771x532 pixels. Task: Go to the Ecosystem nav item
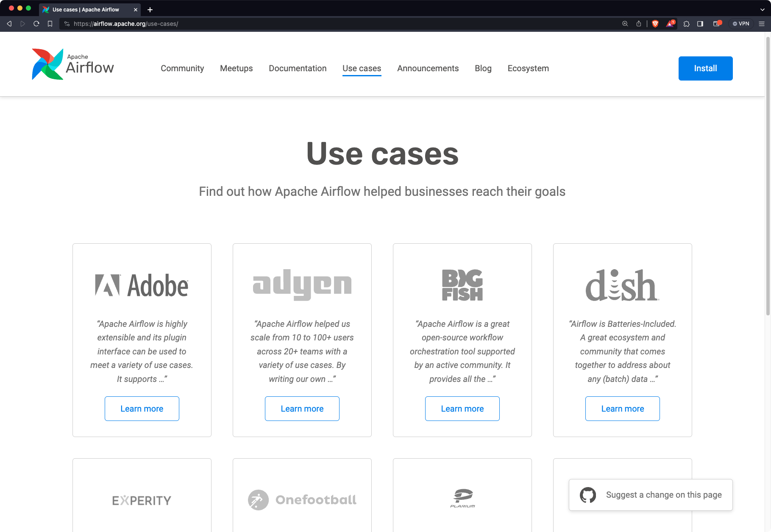point(528,68)
